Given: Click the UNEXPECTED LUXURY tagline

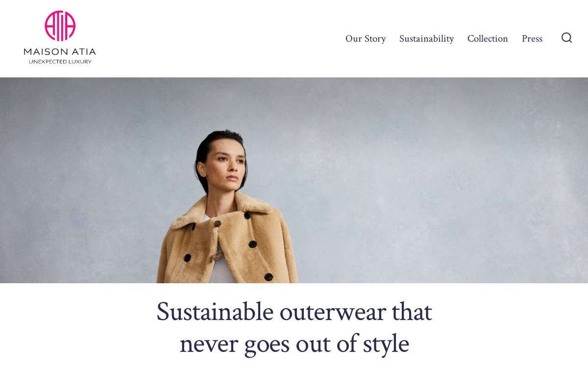Looking at the screenshot, I should pos(60,62).
